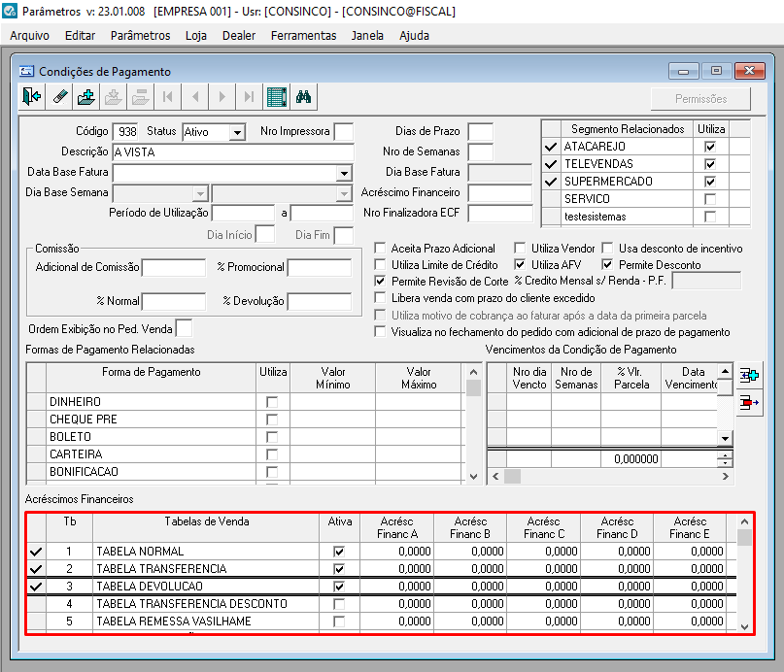784x672 pixels.
Task: Open the first Dia Base Semana dropdown
Action: point(200,193)
